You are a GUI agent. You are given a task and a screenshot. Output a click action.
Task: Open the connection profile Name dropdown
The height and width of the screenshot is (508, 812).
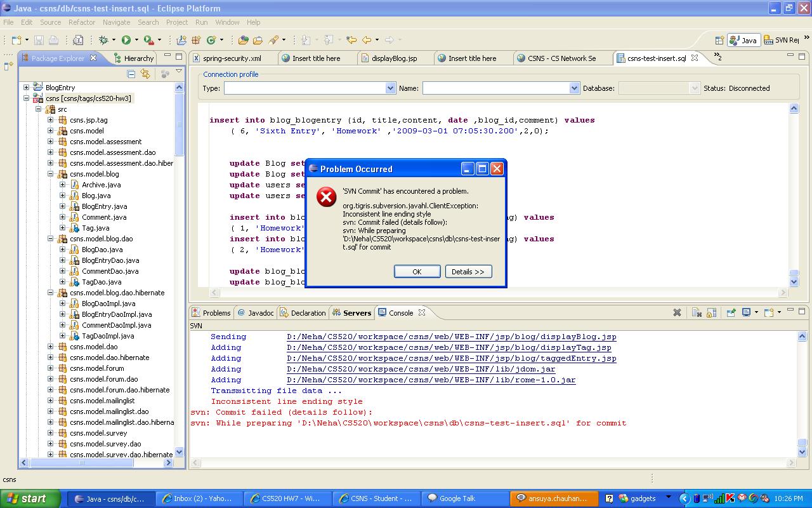[x=574, y=88]
